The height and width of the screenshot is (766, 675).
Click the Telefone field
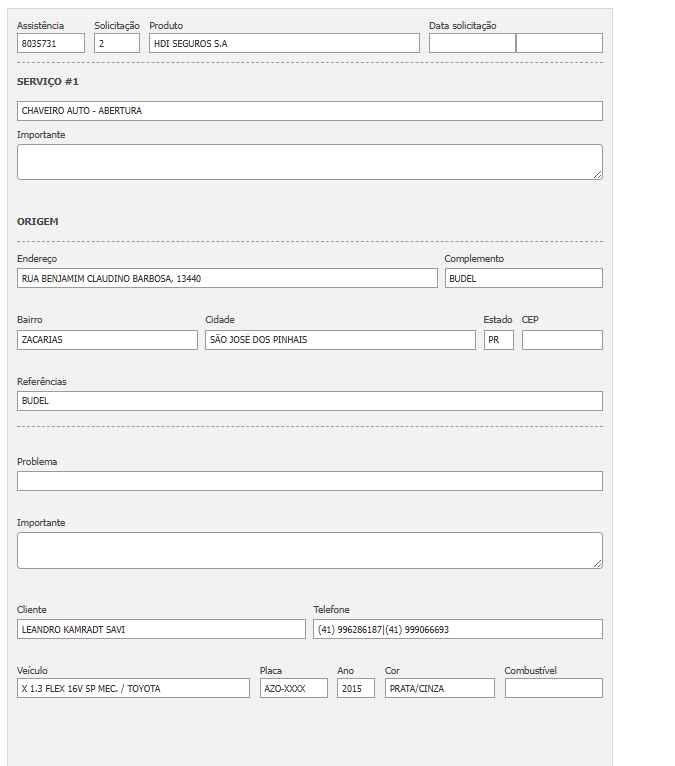(x=458, y=629)
